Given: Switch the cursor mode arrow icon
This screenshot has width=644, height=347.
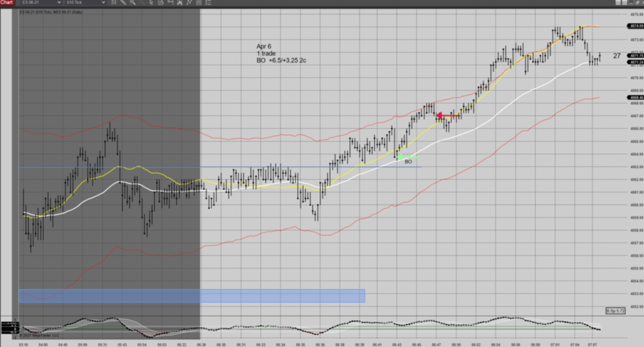Looking at the screenshot, I should [x=151, y=3].
